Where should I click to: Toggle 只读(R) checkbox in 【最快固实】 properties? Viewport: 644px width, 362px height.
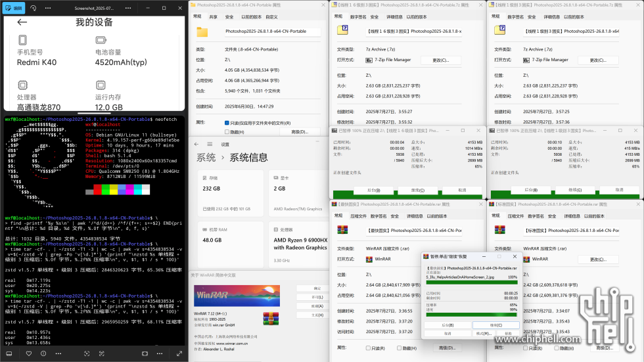tap(368, 348)
